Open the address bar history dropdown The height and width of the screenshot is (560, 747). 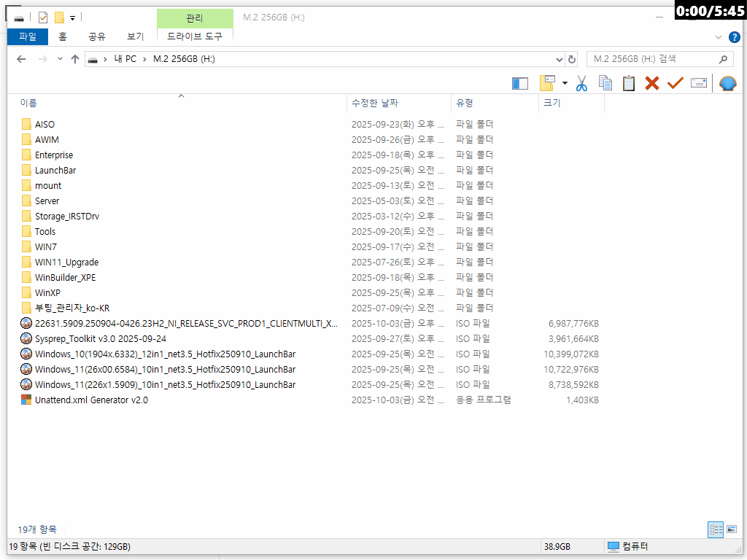pyautogui.click(x=560, y=60)
